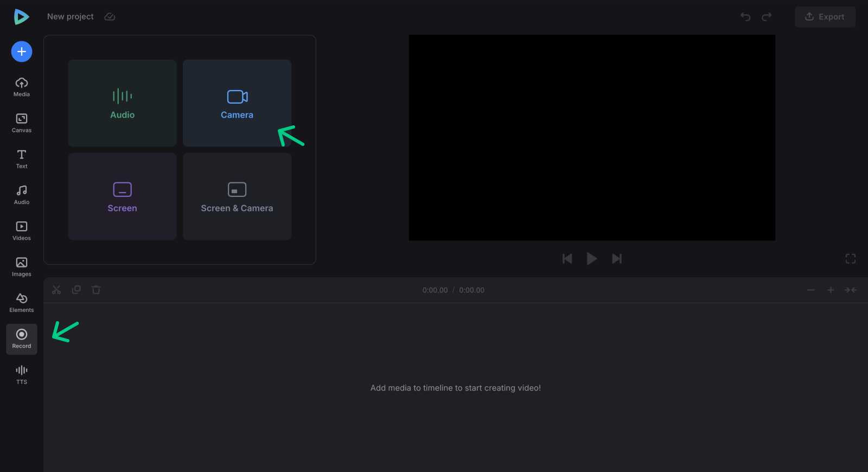Click the app logo icon
The width and height of the screenshot is (868, 472).
[21, 17]
